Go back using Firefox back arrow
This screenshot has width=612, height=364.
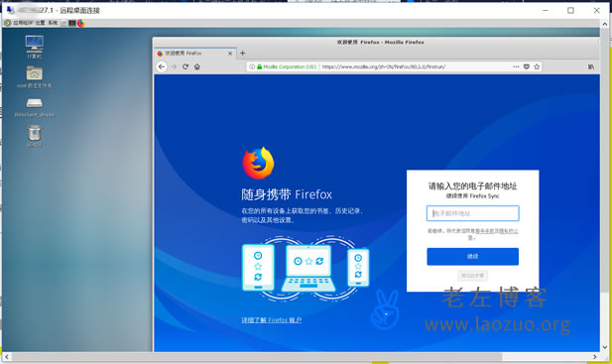(x=162, y=66)
